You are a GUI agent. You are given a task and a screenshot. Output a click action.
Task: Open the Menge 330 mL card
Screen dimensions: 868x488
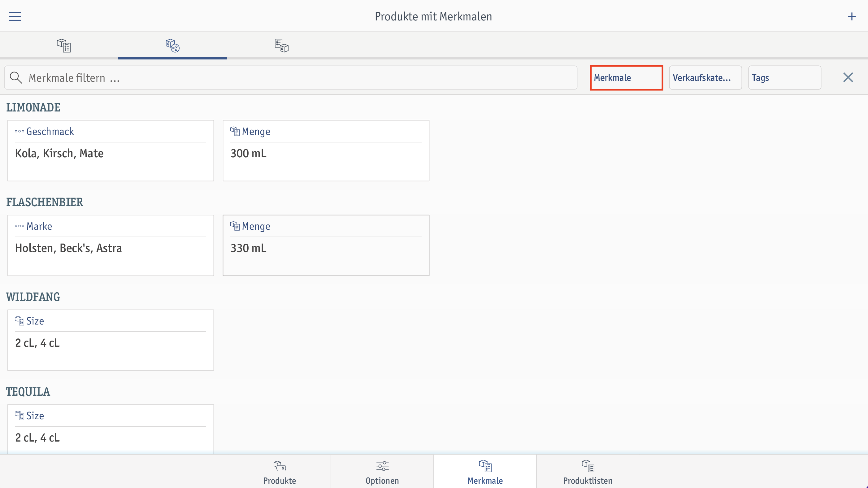tap(326, 245)
